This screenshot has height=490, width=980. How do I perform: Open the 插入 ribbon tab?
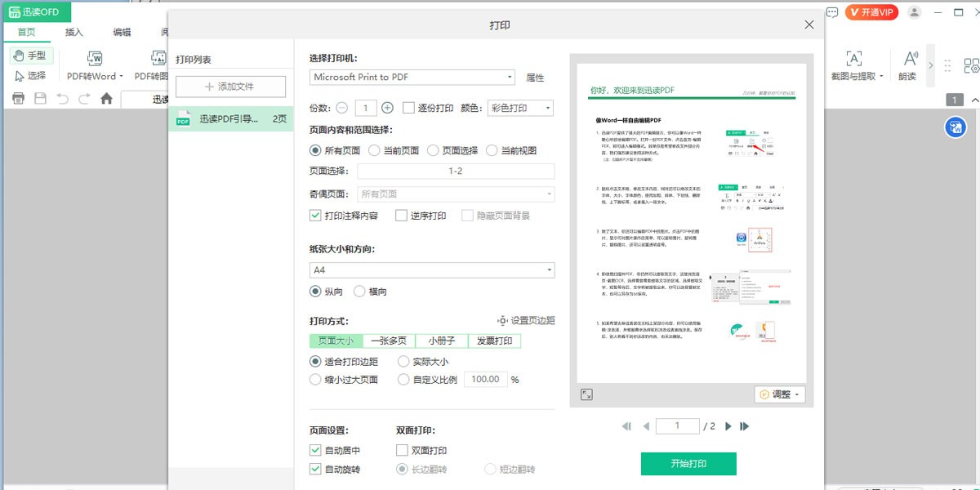coord(74,33)
